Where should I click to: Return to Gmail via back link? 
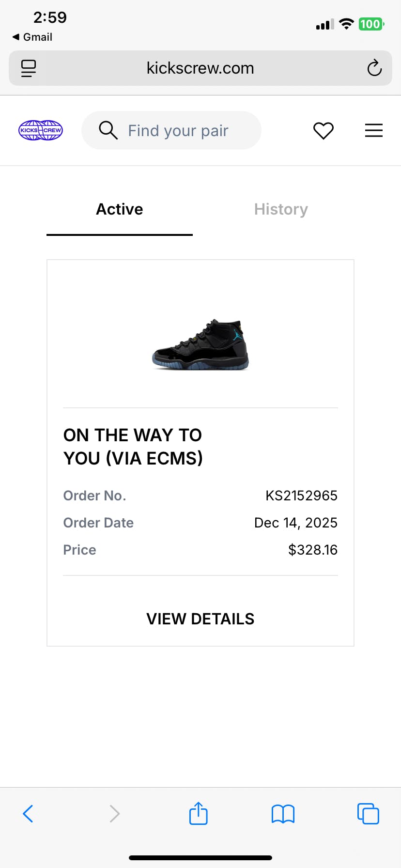coord(32,37)
